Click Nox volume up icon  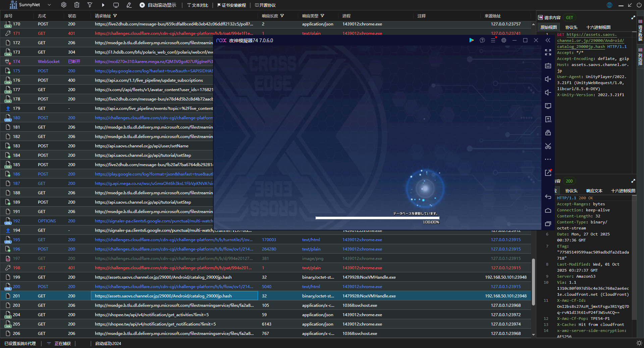point(548,79)
